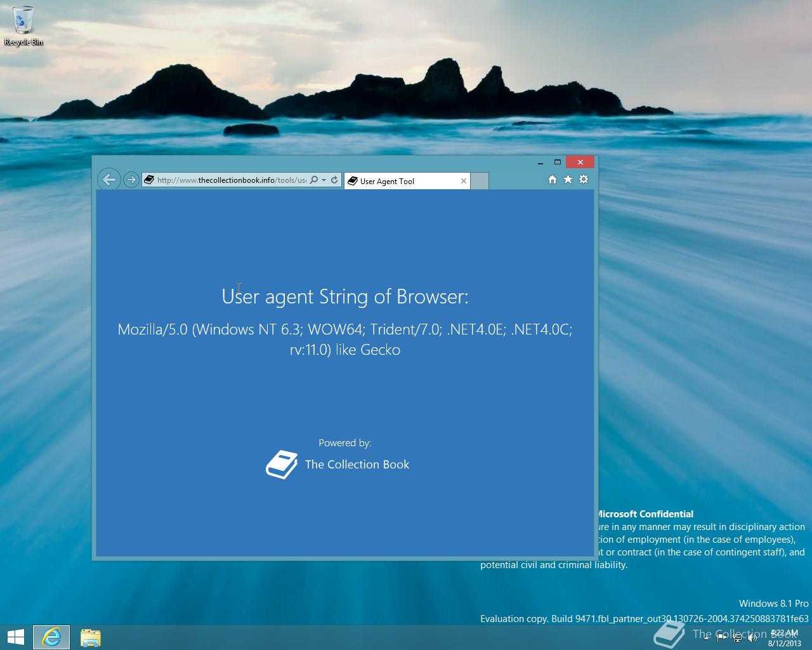Go back using the browser Back arrow
This screenshot has height=650, width=812.
[x=109, y=180]
